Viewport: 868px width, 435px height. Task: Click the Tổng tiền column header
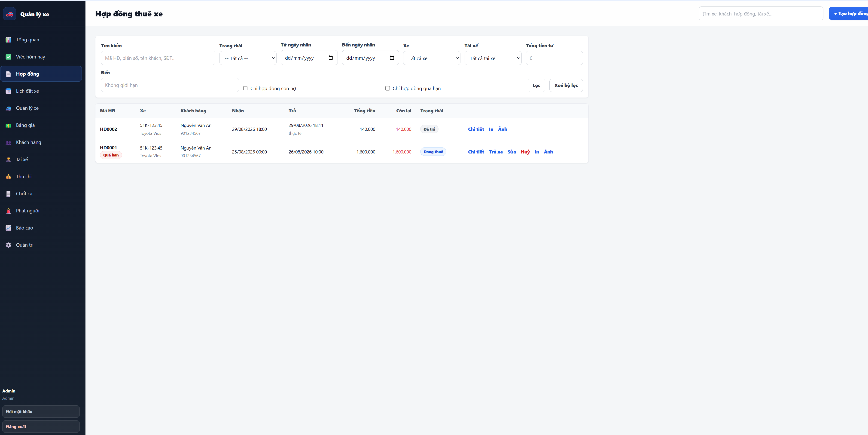click(x=364, y=111)
